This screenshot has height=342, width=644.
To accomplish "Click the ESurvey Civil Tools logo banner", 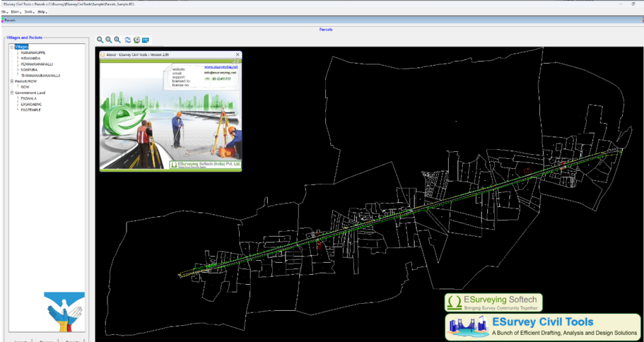I will (543, 327).
